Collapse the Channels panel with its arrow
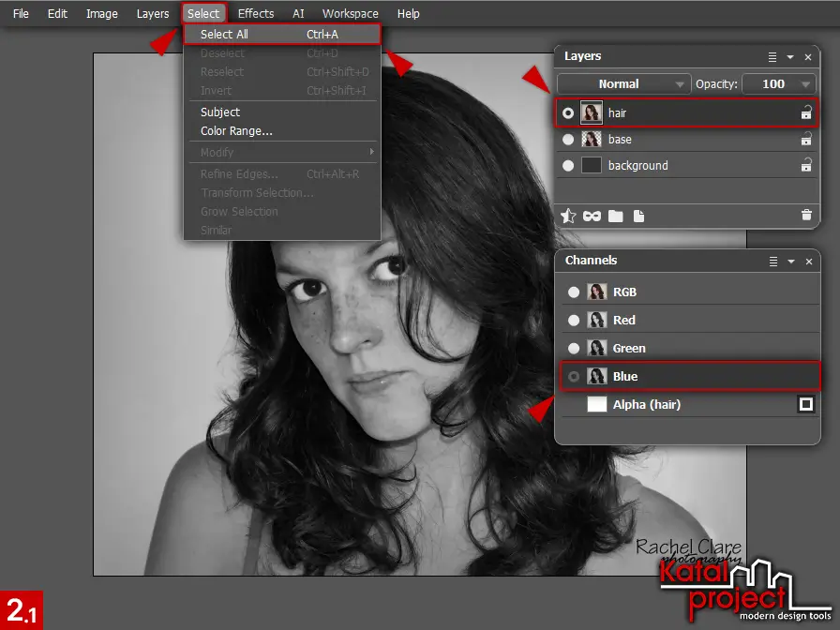This screenshot has height=630, width=840. point(790,261)
